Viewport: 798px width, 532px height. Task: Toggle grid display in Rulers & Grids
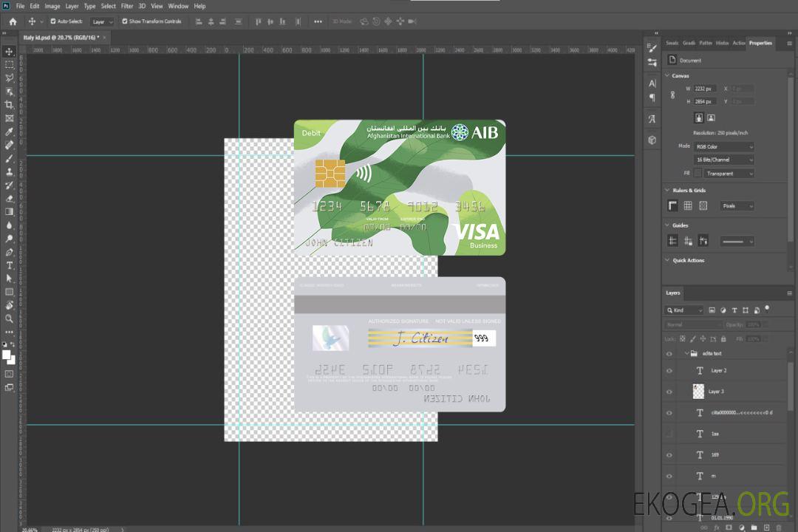pos(687,206)
